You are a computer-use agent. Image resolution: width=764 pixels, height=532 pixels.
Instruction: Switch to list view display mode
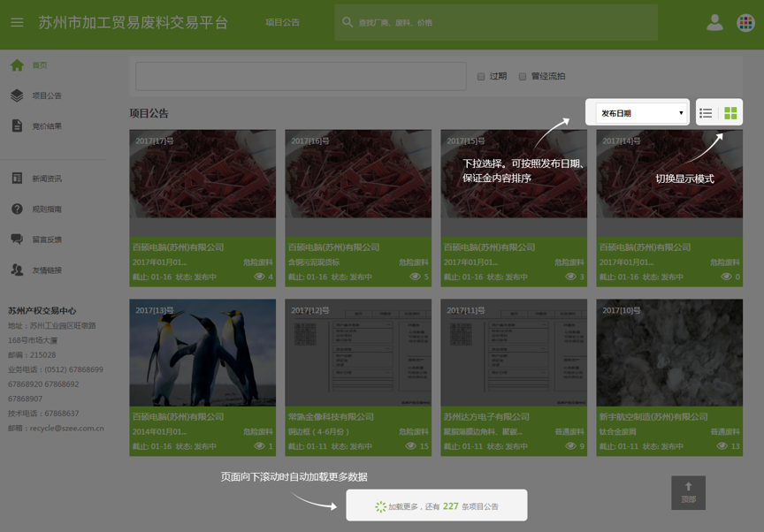coord(706,113)
